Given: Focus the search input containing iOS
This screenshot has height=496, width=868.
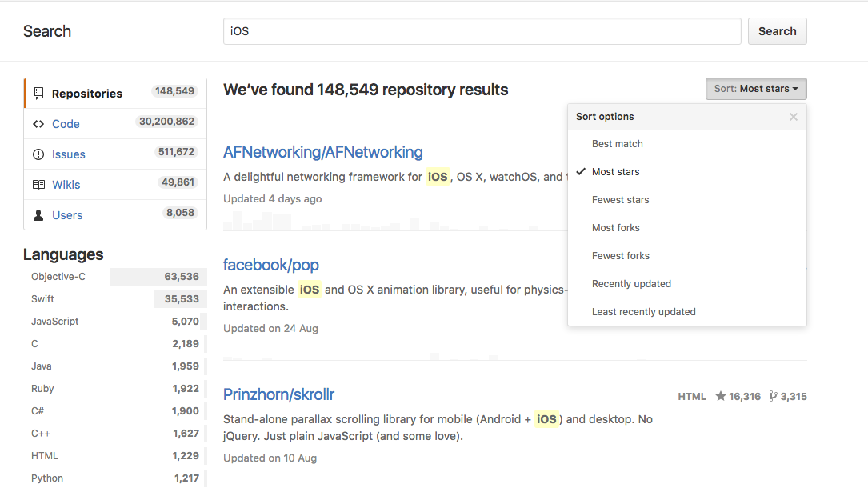Looking at the screenshot, I should [482, 31].
